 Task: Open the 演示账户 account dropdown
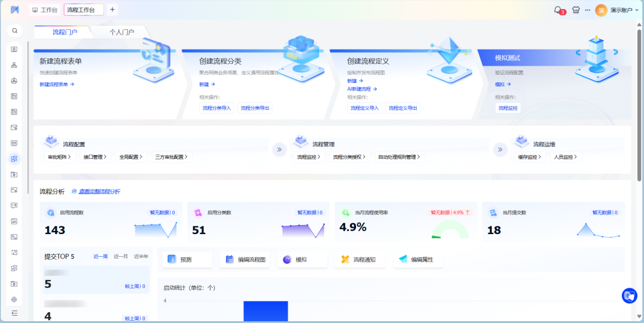pyautogui.click(x=617, y=10)
